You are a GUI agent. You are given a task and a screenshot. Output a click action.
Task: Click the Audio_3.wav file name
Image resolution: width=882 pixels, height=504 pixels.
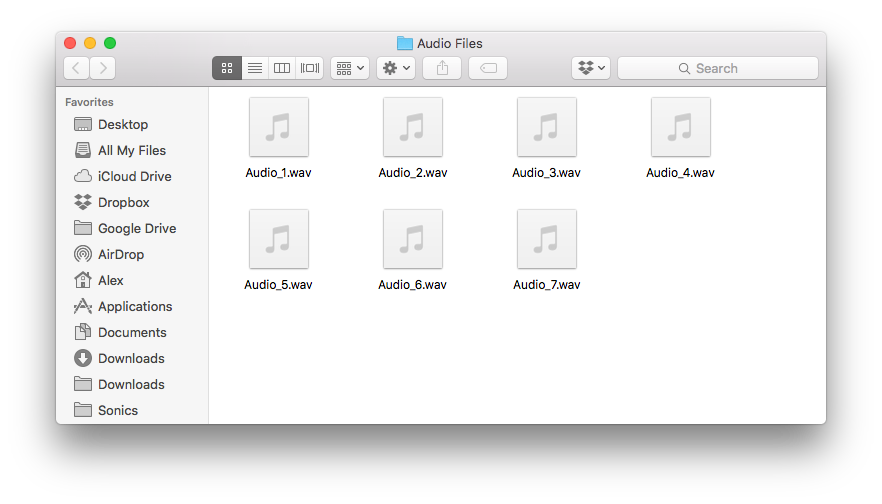(x=546, y=173)
